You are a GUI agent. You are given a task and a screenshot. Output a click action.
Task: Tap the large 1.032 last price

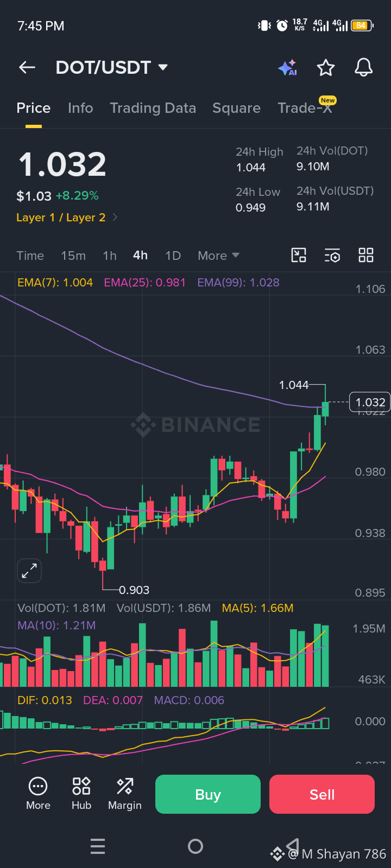pos(62,164)
